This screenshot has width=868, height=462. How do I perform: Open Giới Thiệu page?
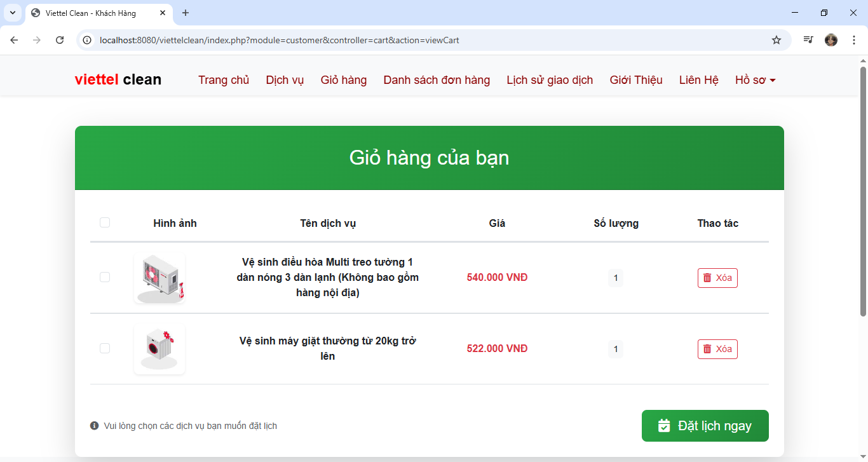(x=636, y=80)
